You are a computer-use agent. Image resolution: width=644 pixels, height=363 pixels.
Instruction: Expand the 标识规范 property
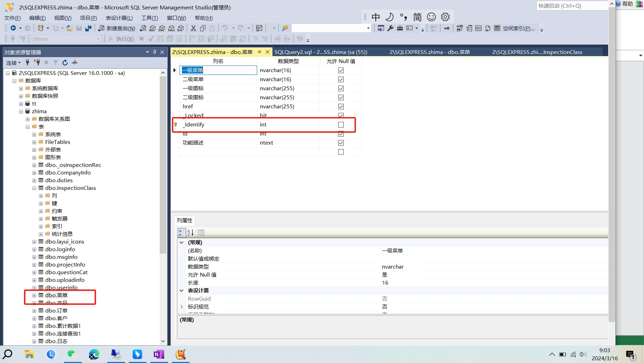(x=182, y=307)
